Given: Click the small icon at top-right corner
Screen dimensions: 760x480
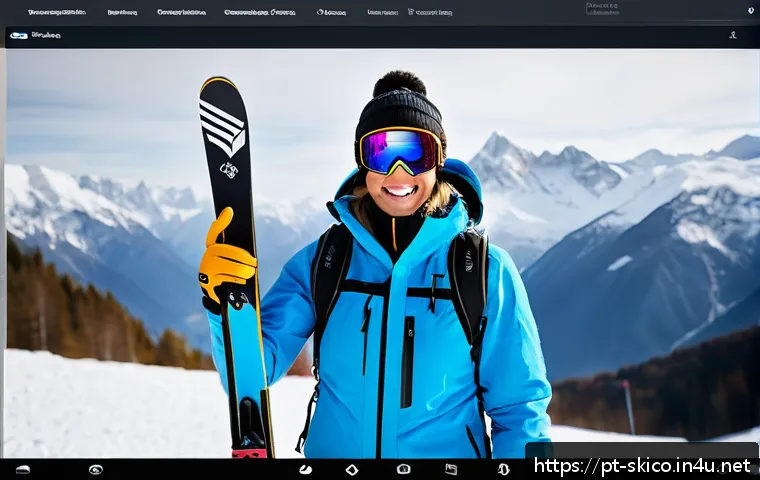Looking at the screenshot, I should pos(751,11).
